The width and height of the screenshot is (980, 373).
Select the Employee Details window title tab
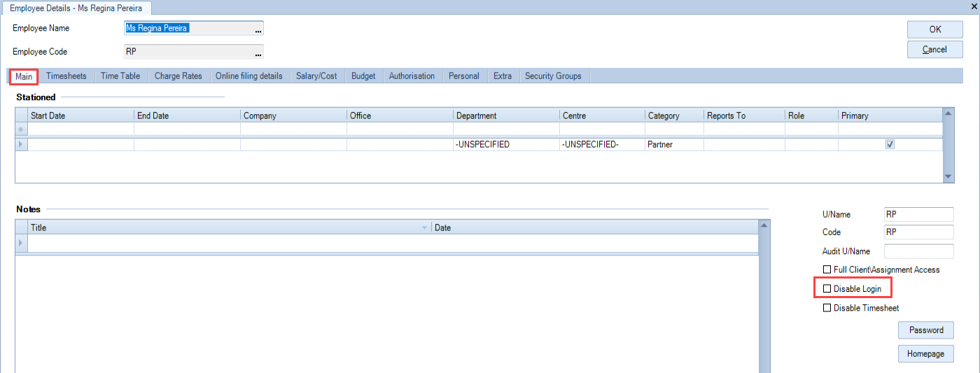76,7
